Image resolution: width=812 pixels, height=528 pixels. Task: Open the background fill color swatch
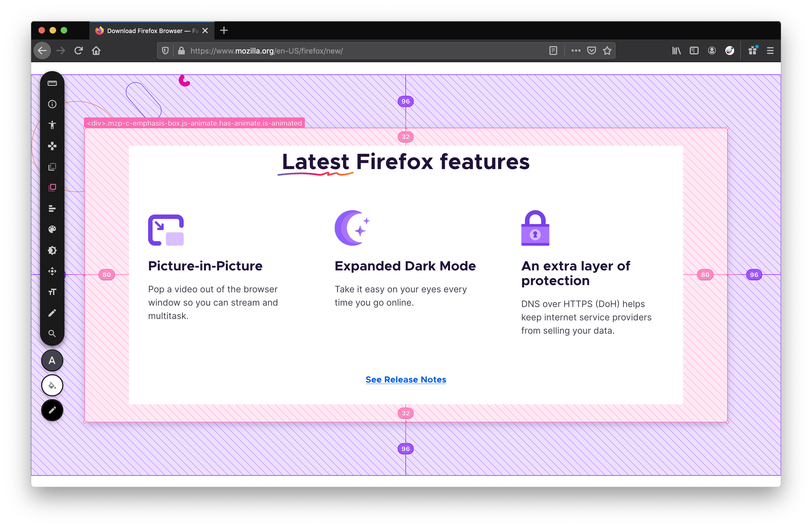coord(52,385)
